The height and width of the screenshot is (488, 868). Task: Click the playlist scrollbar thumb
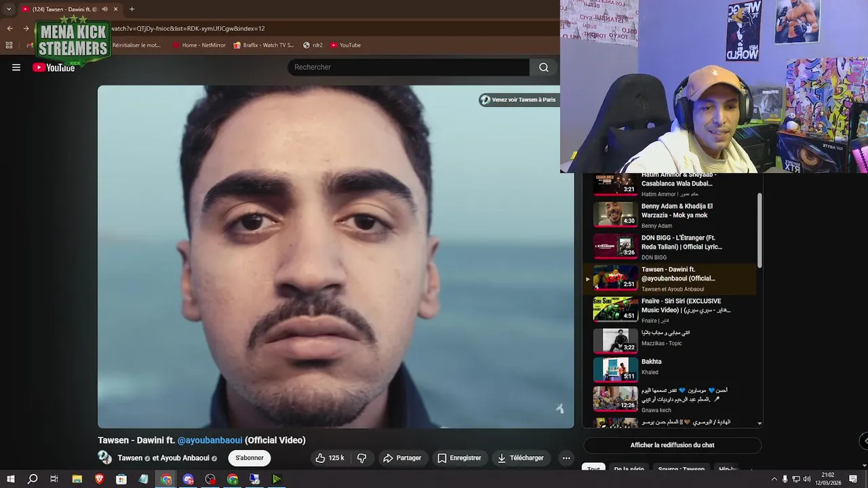(x=759, y=230)
